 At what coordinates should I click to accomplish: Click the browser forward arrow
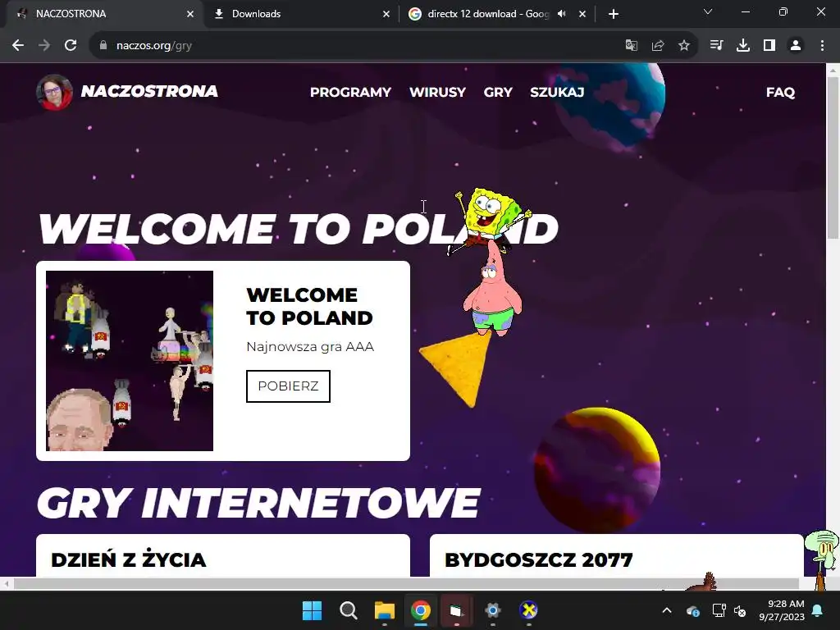coord(44,46)
